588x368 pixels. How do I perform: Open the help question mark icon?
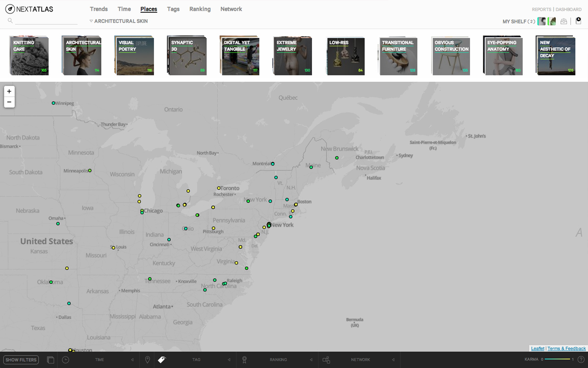(x=581, y=360)
